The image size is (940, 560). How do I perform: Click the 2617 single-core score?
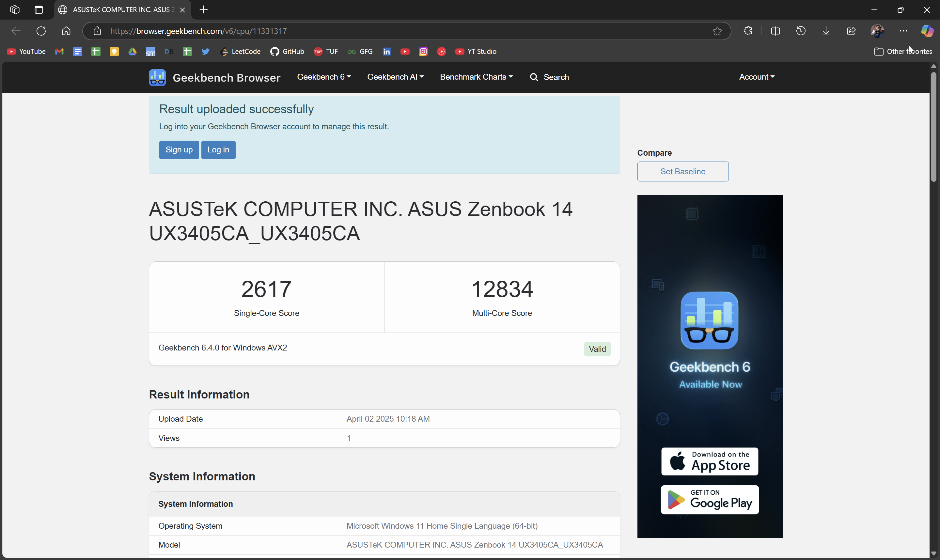(266, 289)
